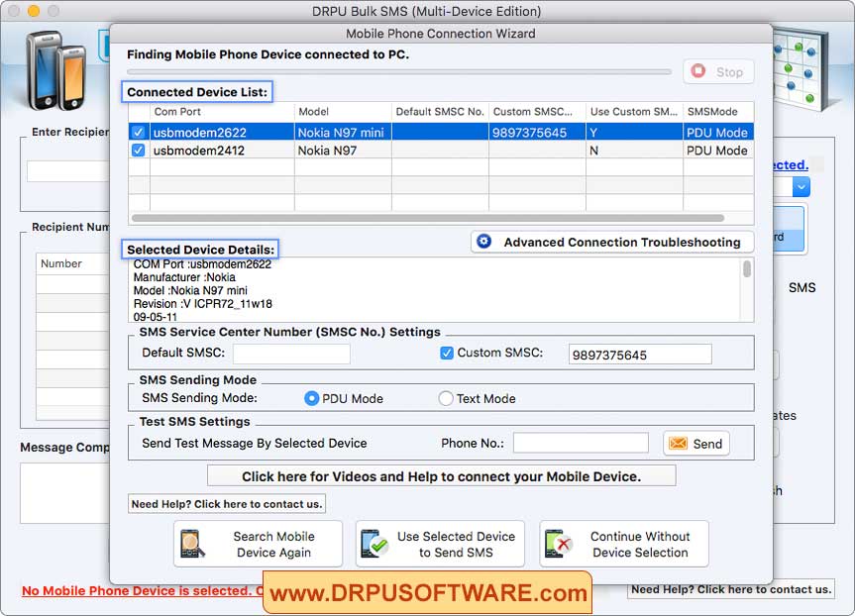Click the red stop icon
This screenshot has width=855, height=616.
(x=697, y=71)
